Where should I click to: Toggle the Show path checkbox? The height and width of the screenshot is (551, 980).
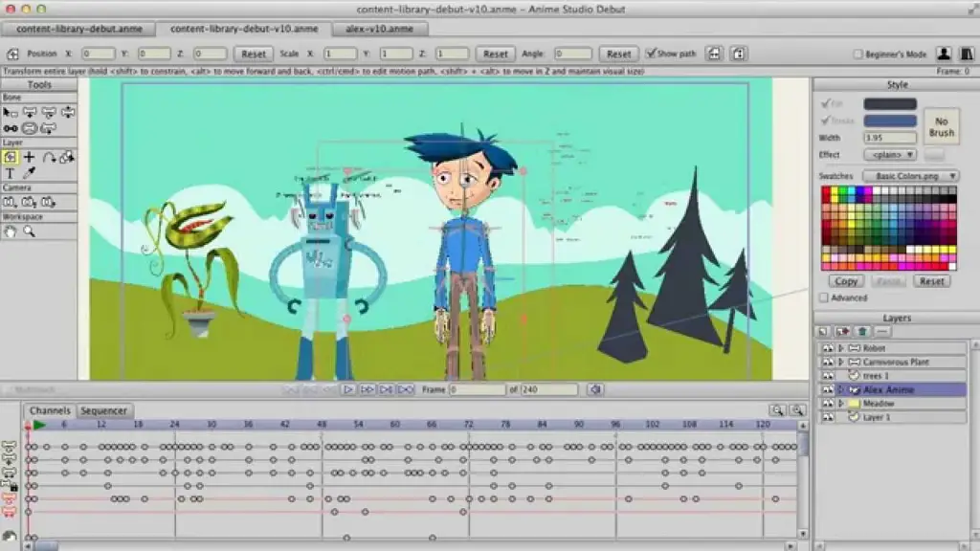(651, 54)
